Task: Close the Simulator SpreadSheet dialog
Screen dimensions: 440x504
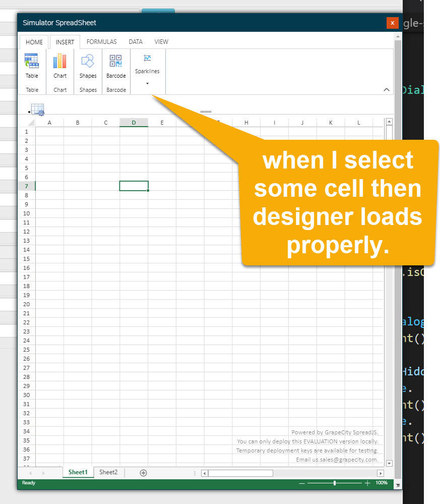Action: pyautogui.click(x=392, y=23)
